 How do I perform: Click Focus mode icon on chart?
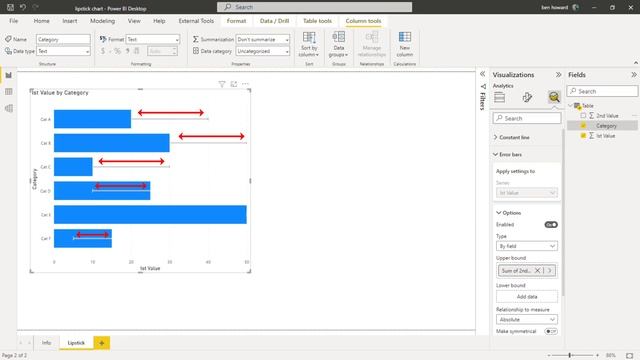click(233, 84)
